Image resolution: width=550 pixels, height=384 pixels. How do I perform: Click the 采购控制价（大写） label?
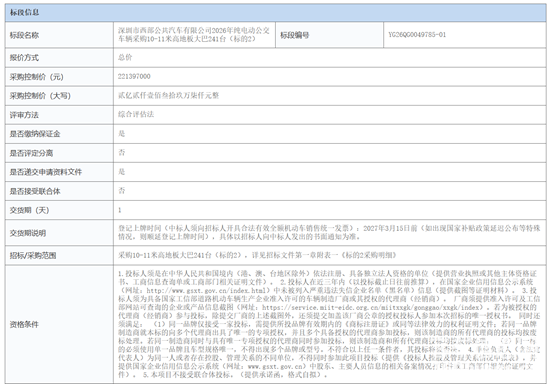pos(40,96)
